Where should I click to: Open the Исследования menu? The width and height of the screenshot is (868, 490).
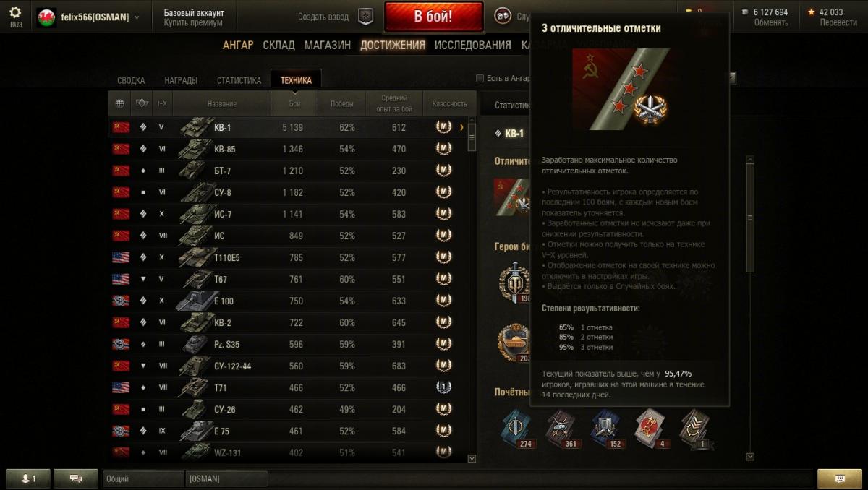click(x=472, y=45)
